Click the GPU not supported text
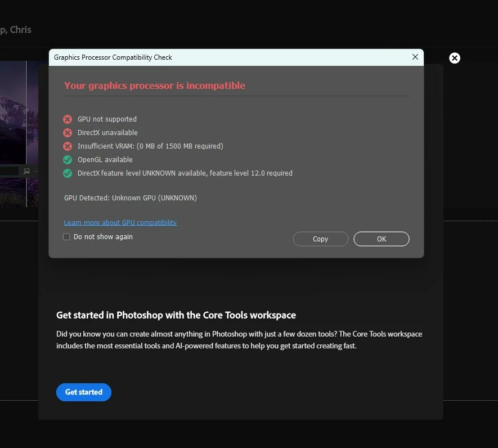The width and height of the screenshot is (498, 448). [107, 119]
